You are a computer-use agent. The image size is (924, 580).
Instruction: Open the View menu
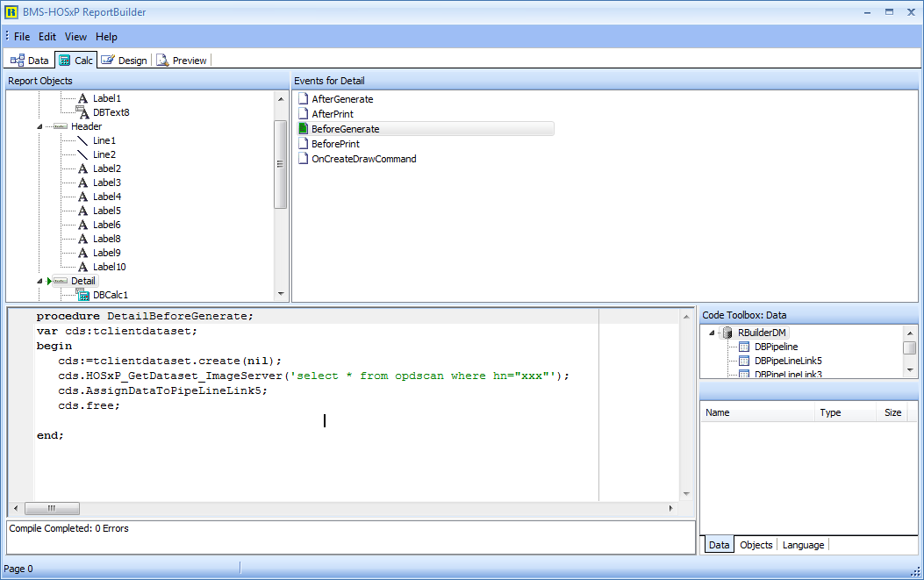click(x=75, y=37)
